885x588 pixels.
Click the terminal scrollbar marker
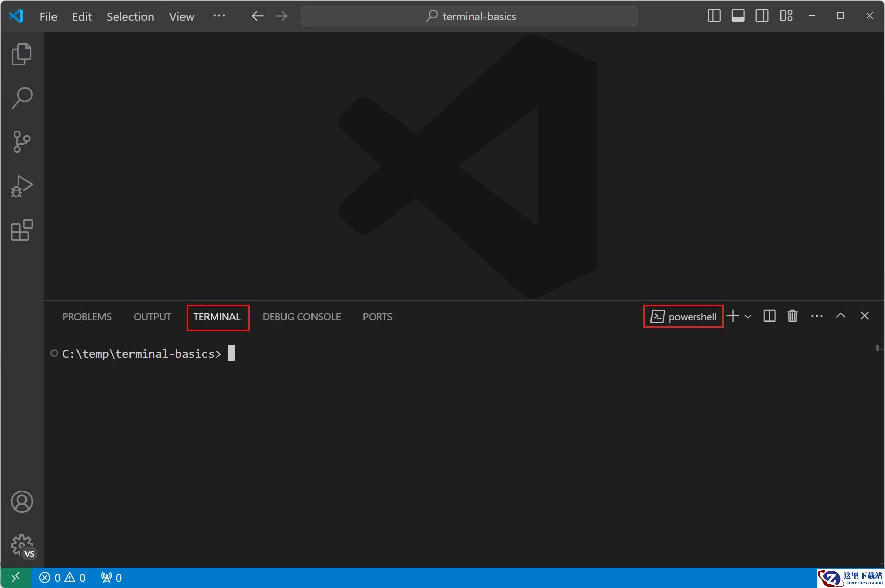[x=878, y=348]
